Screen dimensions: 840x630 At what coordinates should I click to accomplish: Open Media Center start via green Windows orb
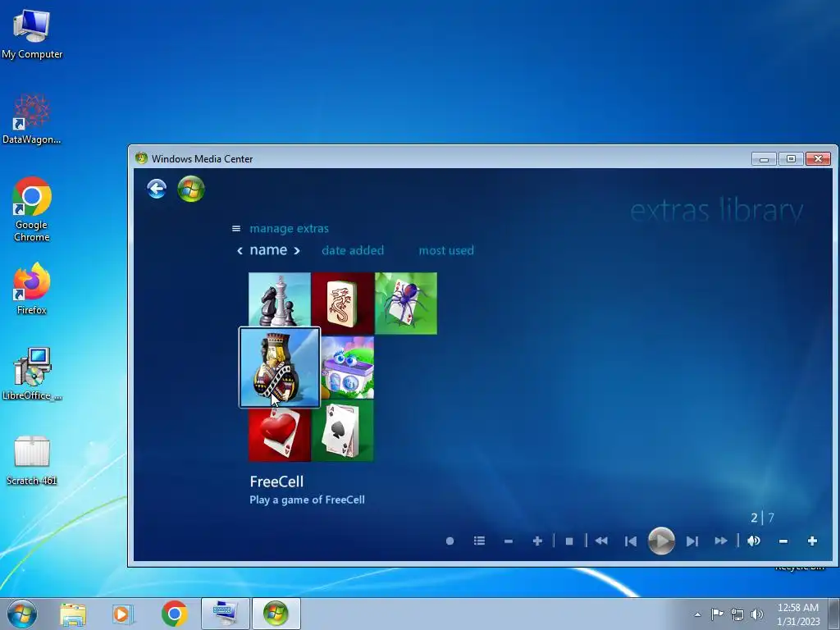[191, 189]
